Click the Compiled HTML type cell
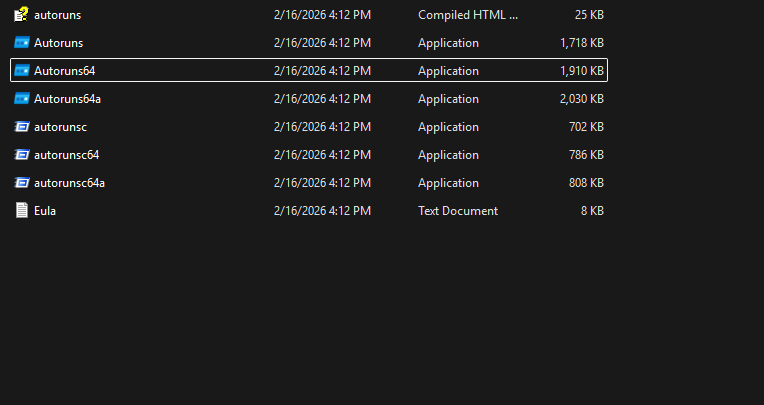 (468, 15)
